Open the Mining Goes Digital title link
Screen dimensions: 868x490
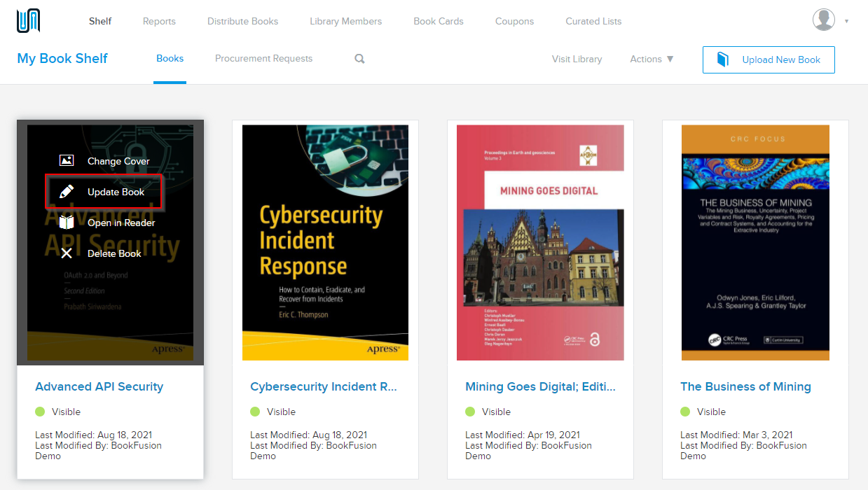tap(540, 386)
